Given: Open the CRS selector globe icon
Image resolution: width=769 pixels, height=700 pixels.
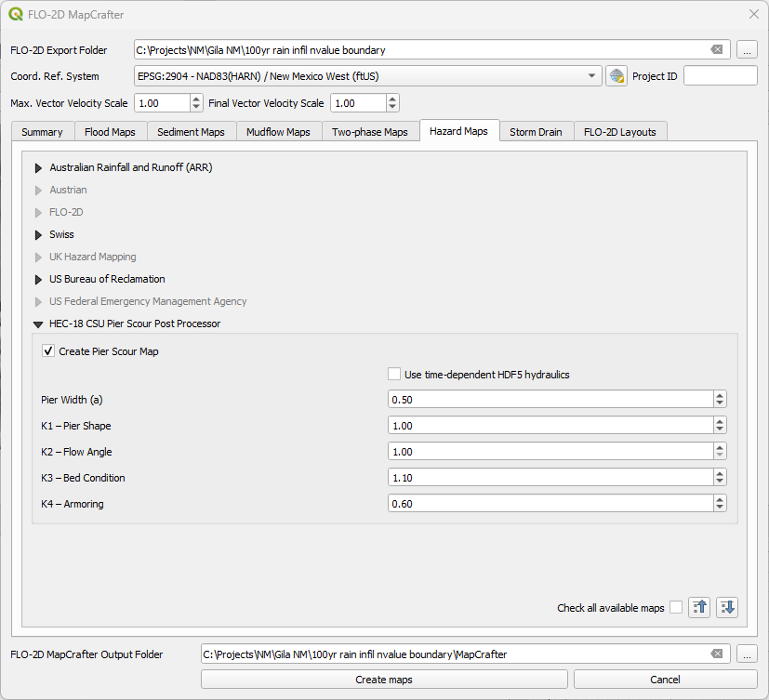Looking at the screenshot, I should [616, 76].
